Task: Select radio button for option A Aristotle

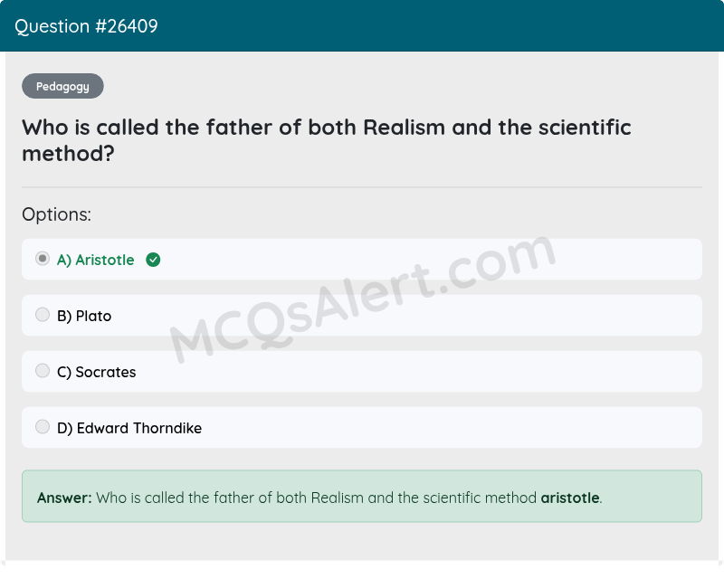Action: 43,258
